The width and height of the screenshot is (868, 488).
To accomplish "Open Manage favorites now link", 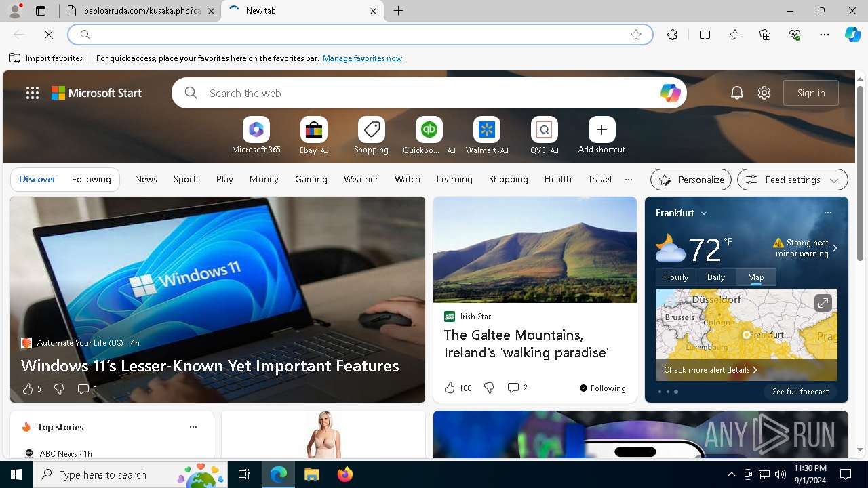I will click(x=362, y=58).
